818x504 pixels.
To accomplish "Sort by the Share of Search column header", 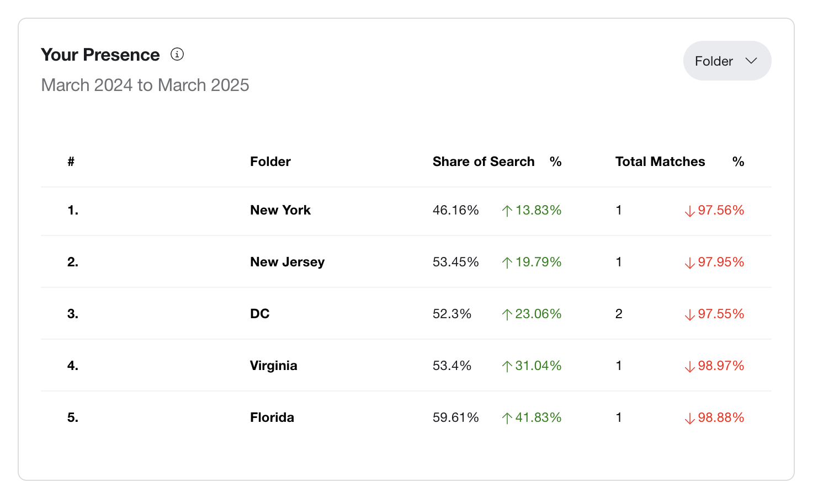I will tap(484, 162).
